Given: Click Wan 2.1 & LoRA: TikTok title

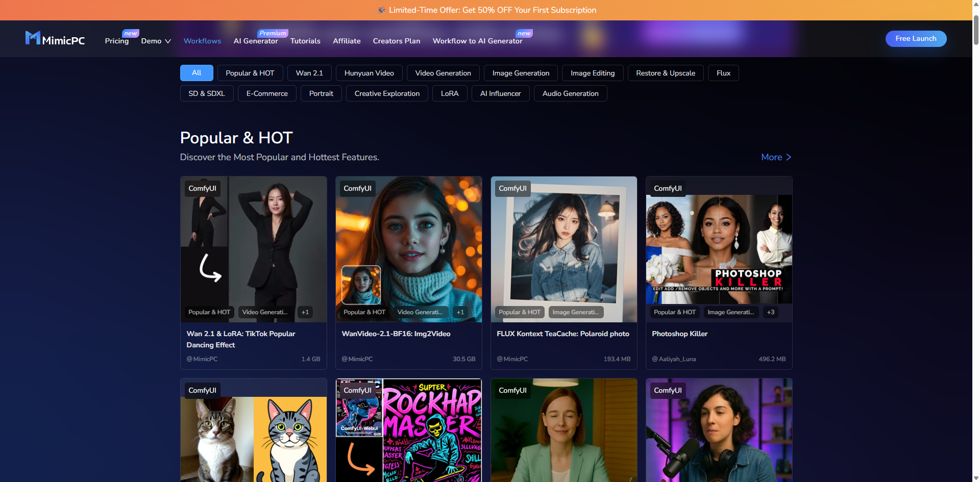Looking at the screenshot, I should (x=241, y=339).
